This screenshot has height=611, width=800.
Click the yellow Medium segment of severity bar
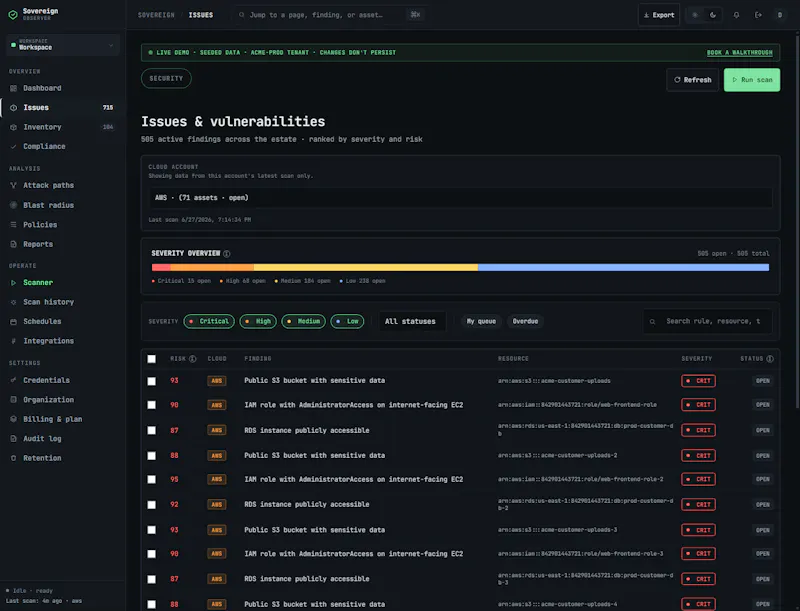(x=366, y=267)
